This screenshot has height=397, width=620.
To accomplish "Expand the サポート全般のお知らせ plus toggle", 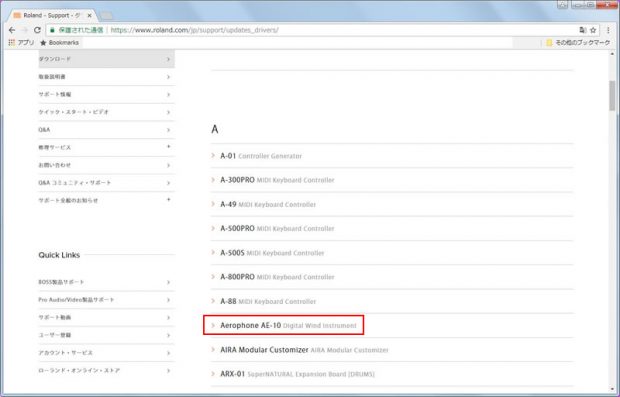I will (168, 200).
